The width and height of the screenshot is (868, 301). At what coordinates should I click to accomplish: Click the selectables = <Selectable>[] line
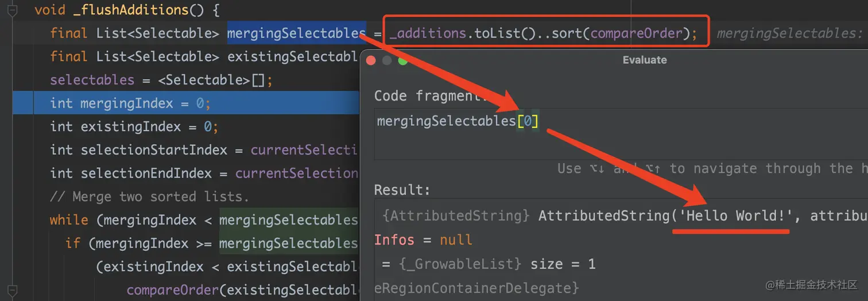161,80
